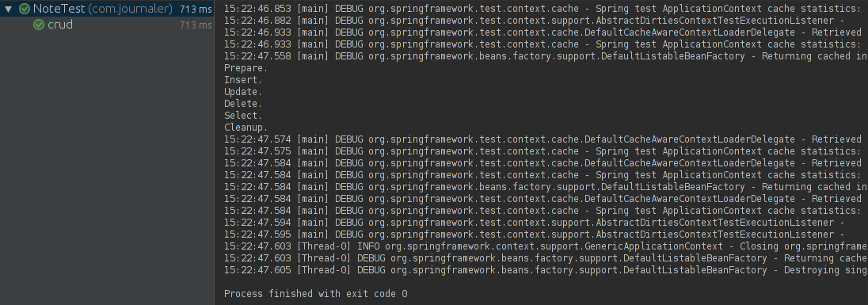Select the crud test method
Viewport: 868px width, 305px height.
point(59,25)
